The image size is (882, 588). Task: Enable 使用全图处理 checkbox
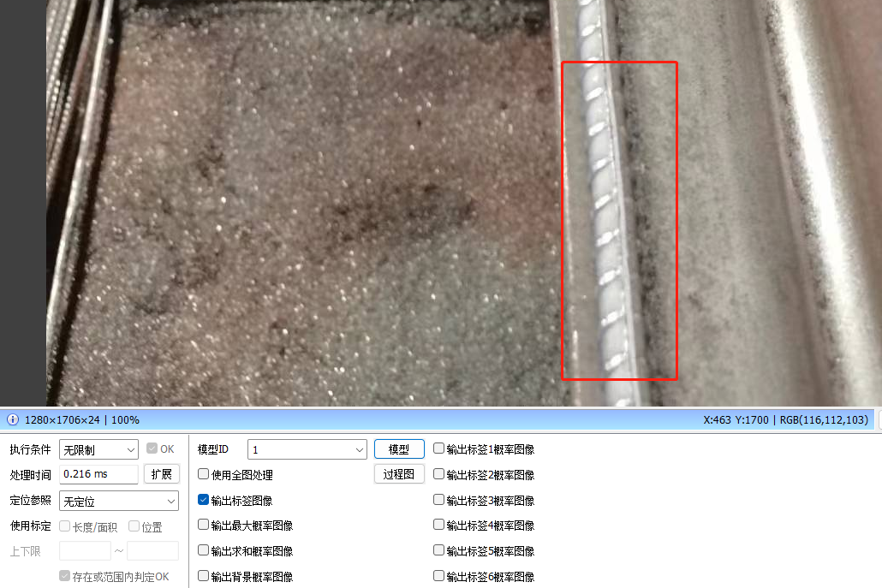204,474
